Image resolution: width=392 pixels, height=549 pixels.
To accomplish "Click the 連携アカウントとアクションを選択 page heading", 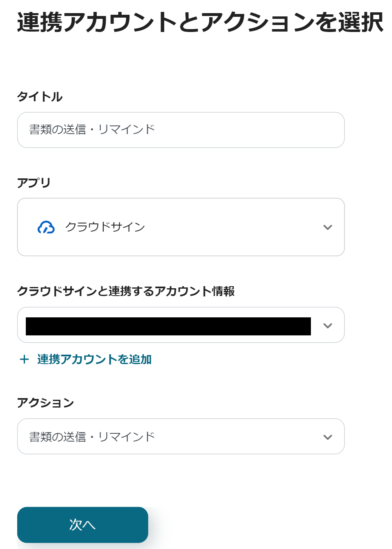I will point(200,22).
